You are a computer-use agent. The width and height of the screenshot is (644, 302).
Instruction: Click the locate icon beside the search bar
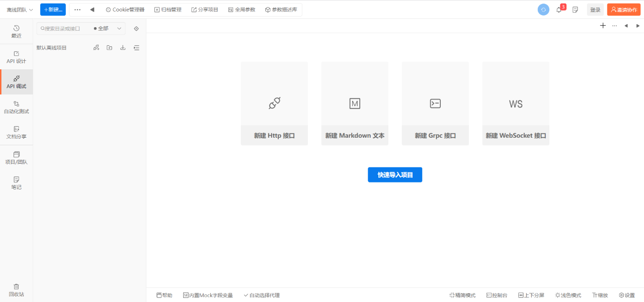(x=136, y=29)
